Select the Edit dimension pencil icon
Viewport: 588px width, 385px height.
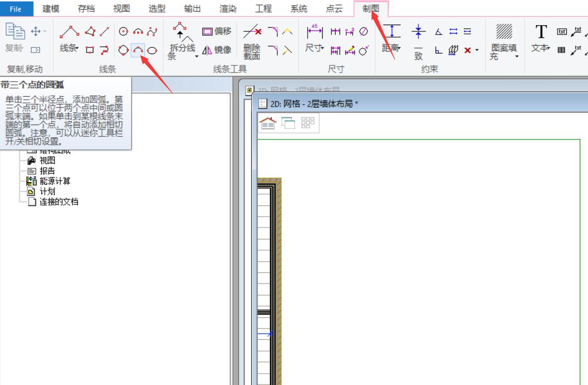tap(350, 50)
